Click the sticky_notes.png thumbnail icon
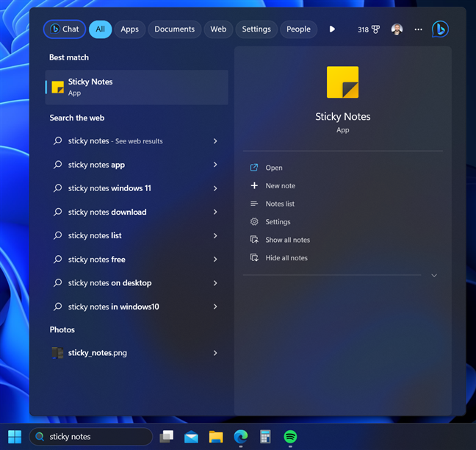476x450 pixels. [x=57, y=353]
